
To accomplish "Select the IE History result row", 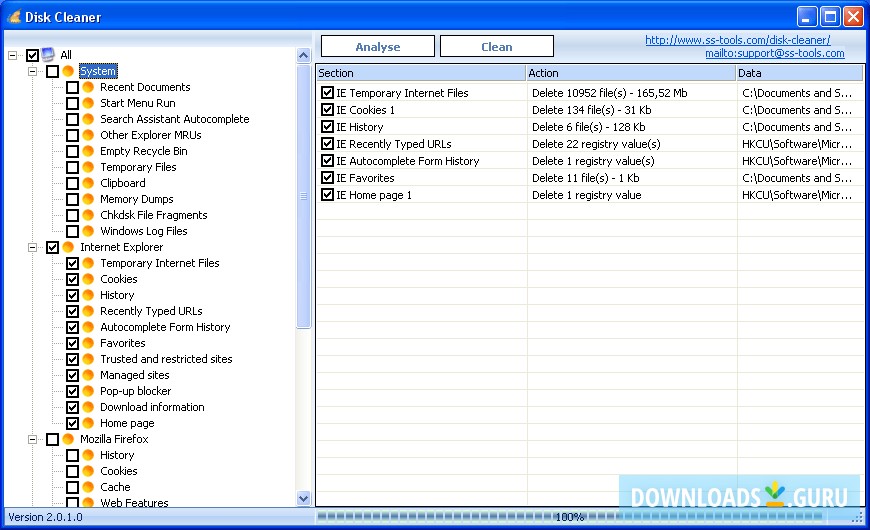I will pyautogui.click(x=590, y=127).
